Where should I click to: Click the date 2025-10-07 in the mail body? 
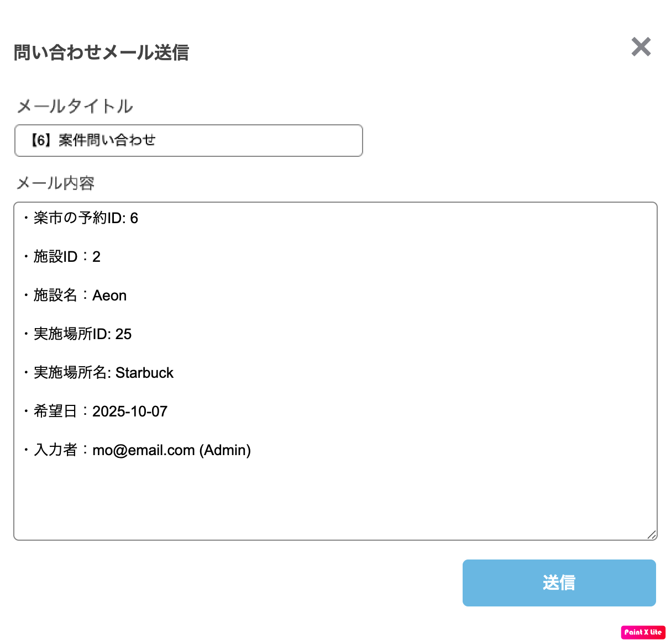130,411
